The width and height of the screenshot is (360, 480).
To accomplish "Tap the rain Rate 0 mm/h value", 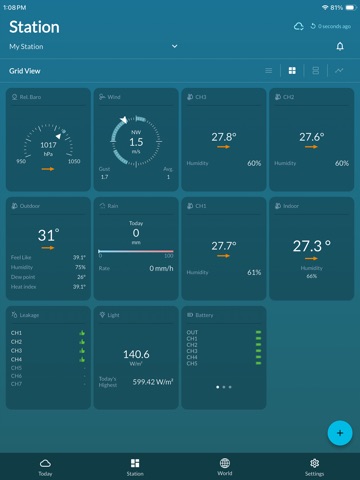I will [161, 268].
